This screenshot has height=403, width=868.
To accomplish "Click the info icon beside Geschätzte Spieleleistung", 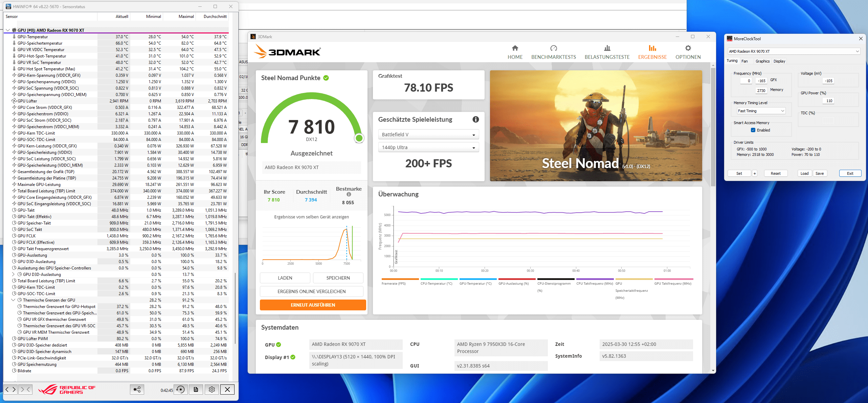I will pyautogui.click(x=475, y=119).
